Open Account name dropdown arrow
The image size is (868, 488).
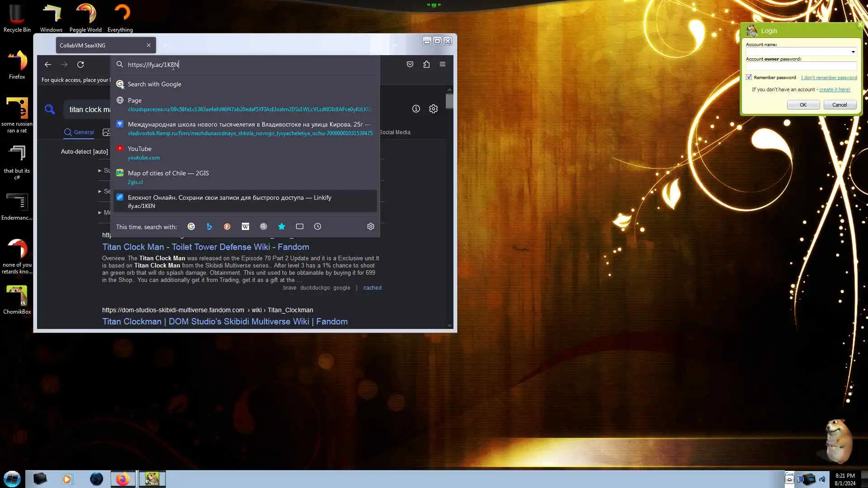click(853, 52)
